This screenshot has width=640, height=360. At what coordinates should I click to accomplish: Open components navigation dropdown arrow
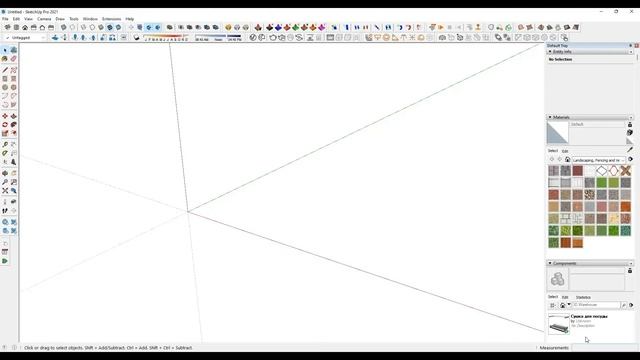pos(569,304)
